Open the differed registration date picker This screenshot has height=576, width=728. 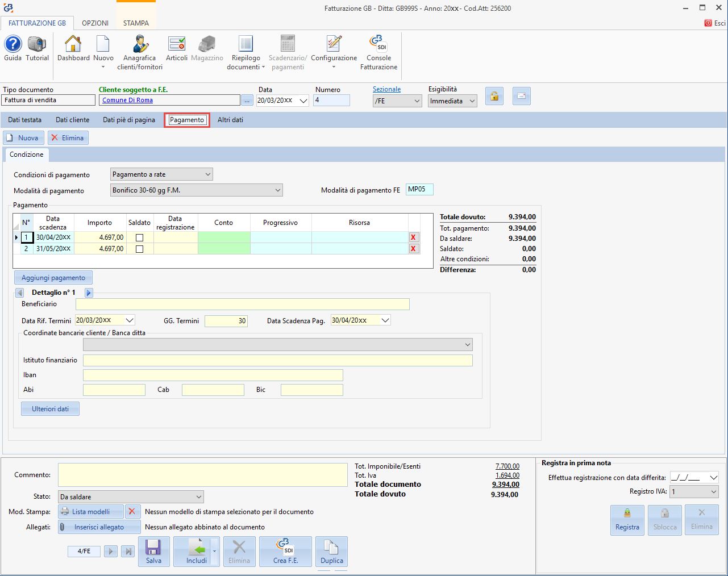tap(714, 478)
